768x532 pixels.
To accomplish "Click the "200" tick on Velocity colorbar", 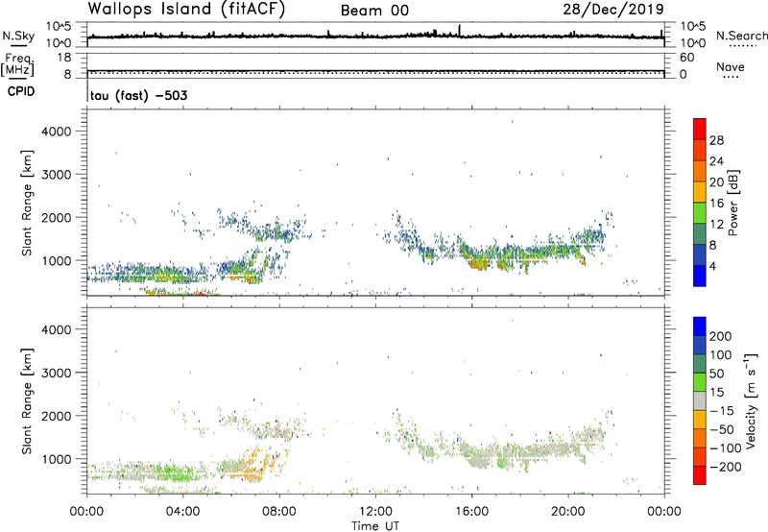I will (x=721, y=336).
